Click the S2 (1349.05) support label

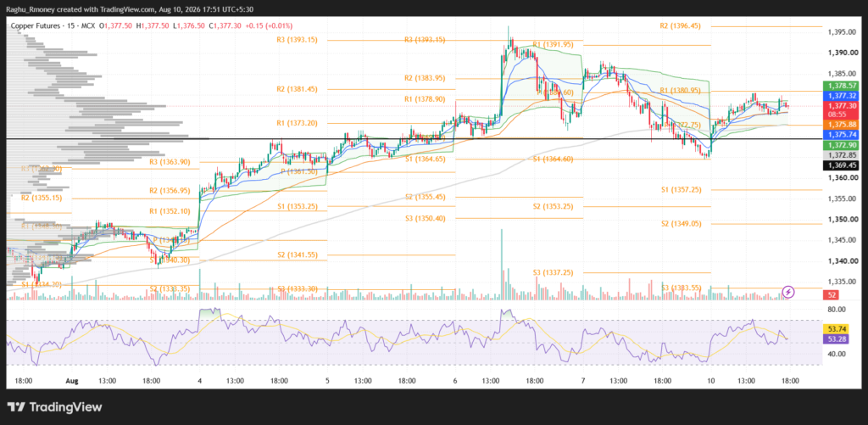pos(682,224)
